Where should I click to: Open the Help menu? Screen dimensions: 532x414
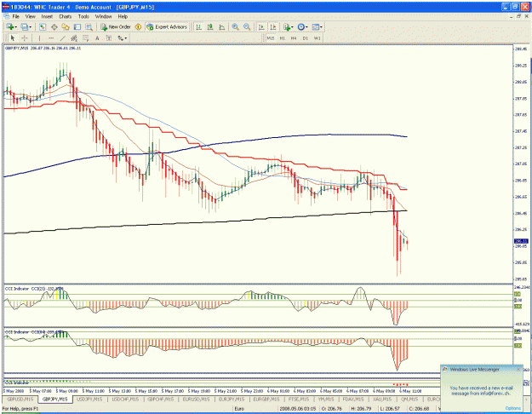(123, 16)
